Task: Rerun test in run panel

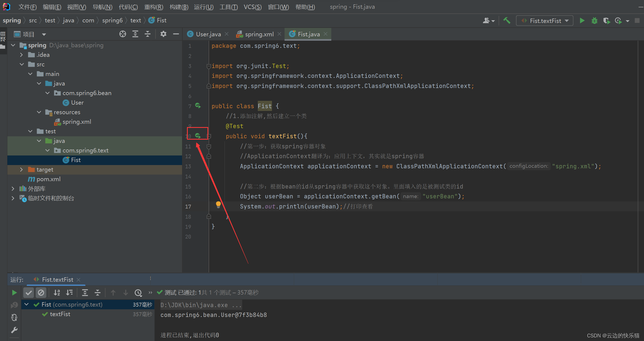Action: click(14, 293)
